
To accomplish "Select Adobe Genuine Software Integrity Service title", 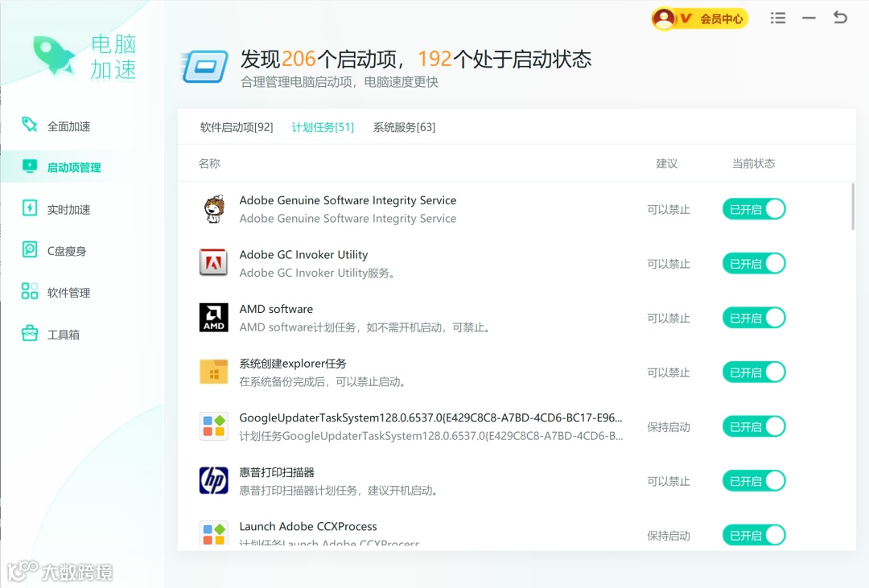I will click(348, 200).
